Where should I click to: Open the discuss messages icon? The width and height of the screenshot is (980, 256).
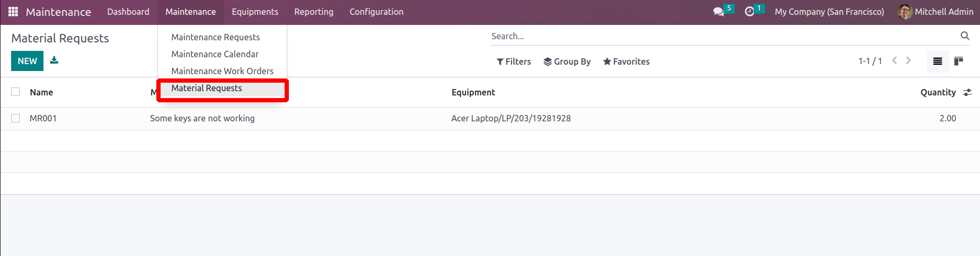point(719,12)
